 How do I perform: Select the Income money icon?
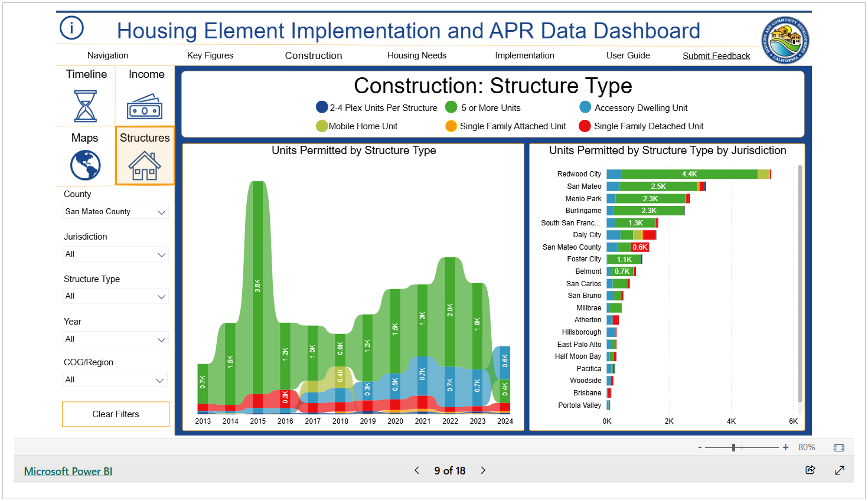tap(145, 107)
